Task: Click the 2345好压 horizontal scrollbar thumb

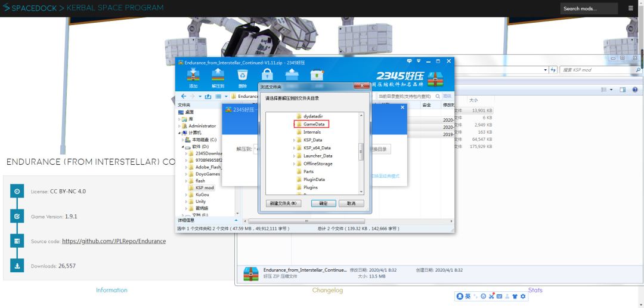Action: pyautogui.click(x=306, y=221)
